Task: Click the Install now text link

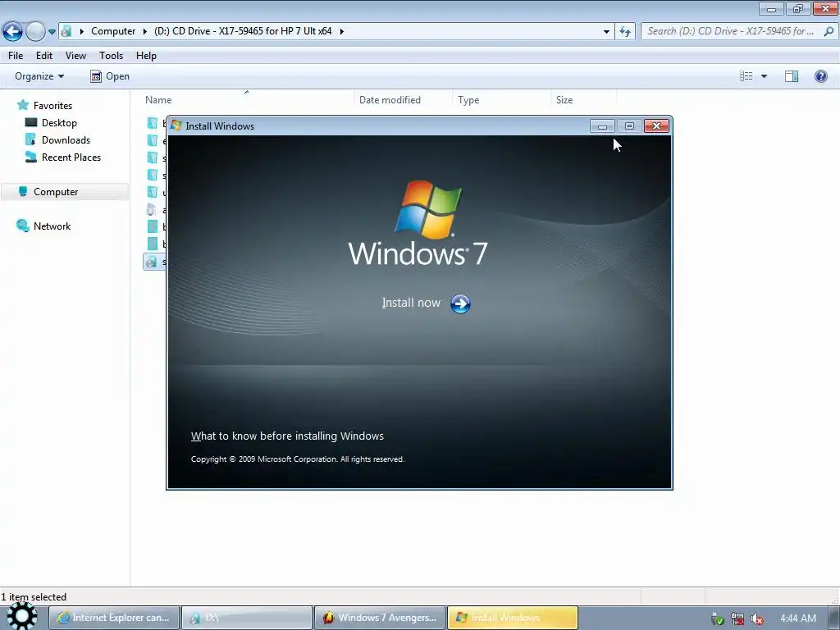Action: (x=411, y=303)
